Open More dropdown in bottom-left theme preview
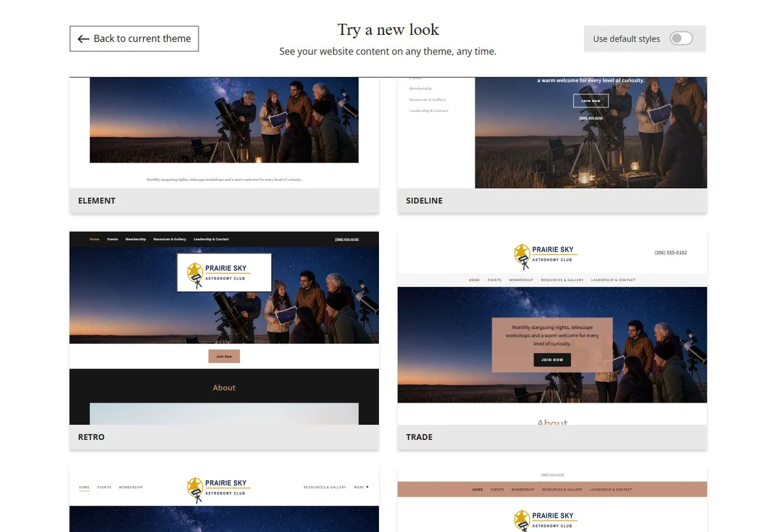 click(361, 487)
